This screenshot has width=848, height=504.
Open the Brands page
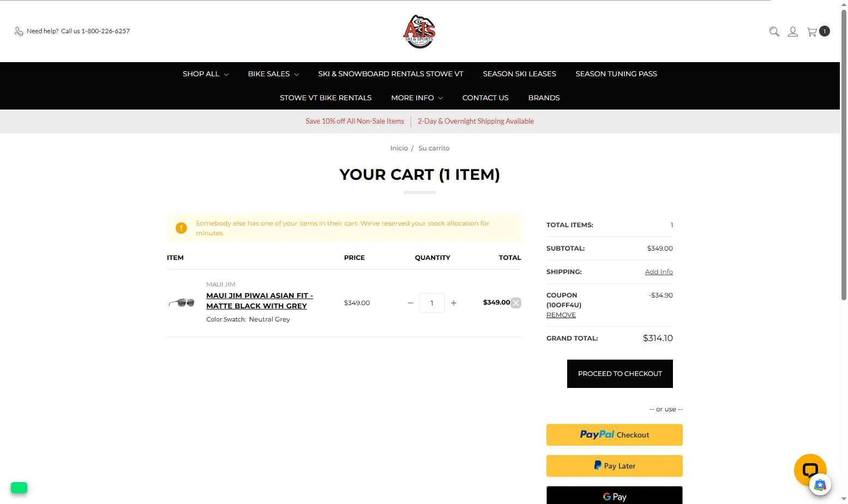544,98
